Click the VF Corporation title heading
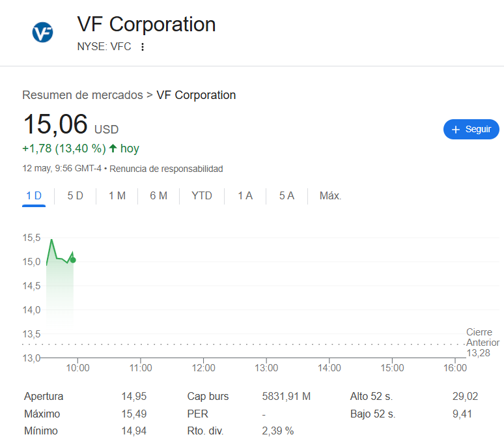 tap(147, 25)
